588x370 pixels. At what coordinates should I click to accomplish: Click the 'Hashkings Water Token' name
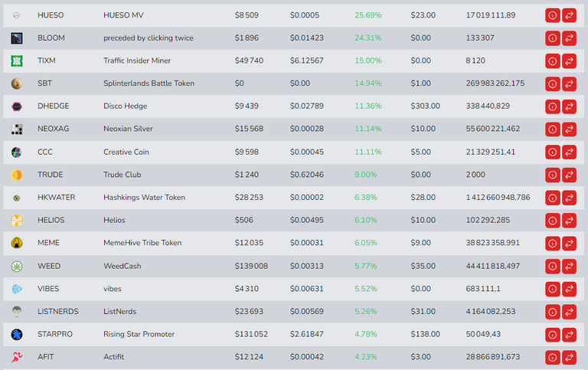145,198
